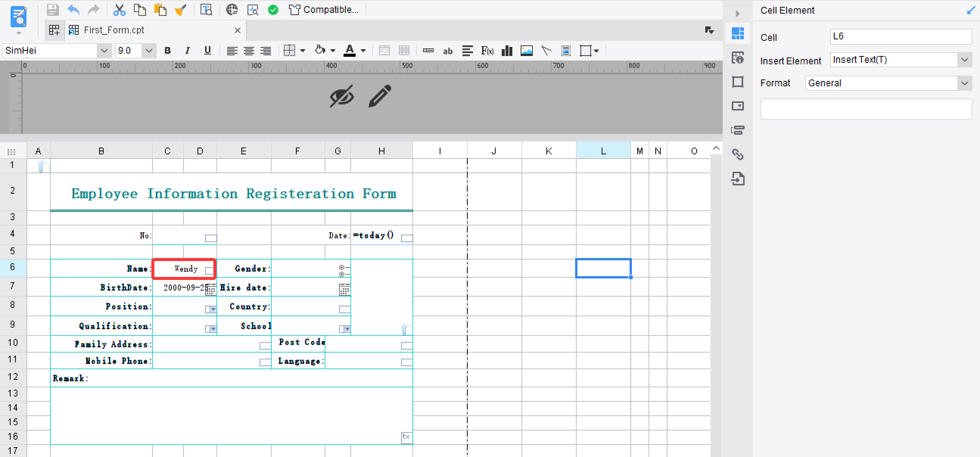980x457 pixels.
Task: Open the Format dropdown showing General
Action: (x=965, y=83)
